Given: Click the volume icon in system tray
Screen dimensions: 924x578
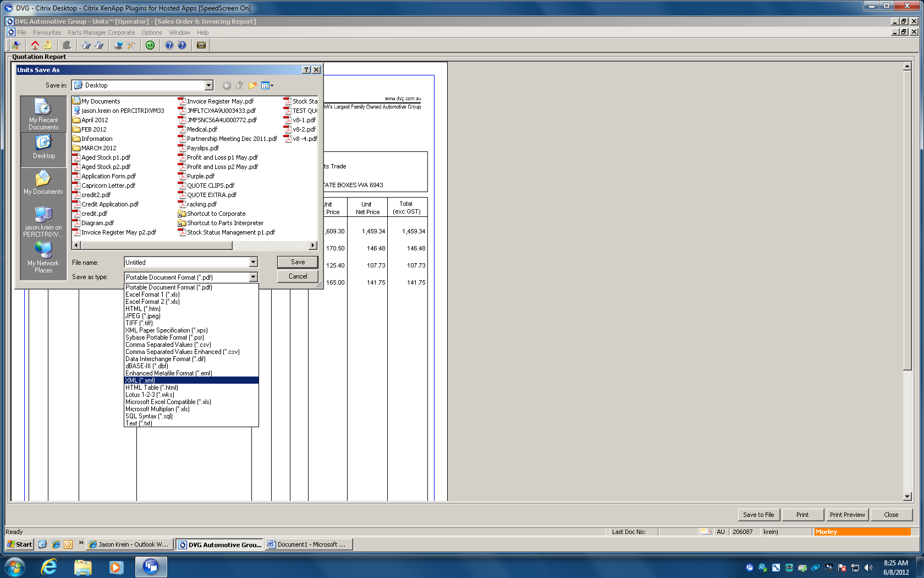Looking at the screenshot, I should click(868, 568).
